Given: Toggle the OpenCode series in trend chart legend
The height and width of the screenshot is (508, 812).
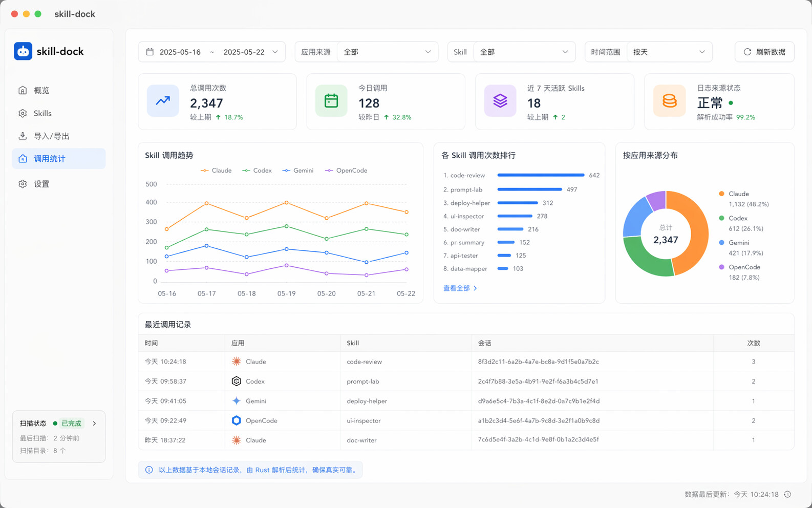Looking at the screenshot, I should pyautogui.click(x=346, y=171).
